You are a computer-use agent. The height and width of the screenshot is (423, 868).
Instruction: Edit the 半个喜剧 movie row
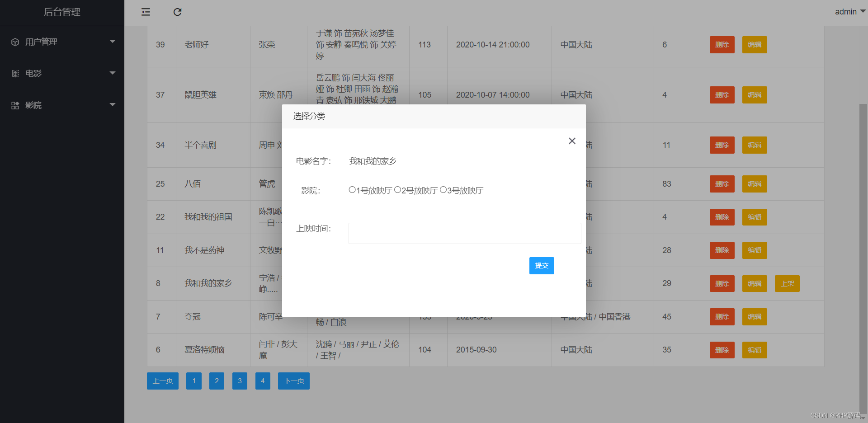click(x=755, y=145)
